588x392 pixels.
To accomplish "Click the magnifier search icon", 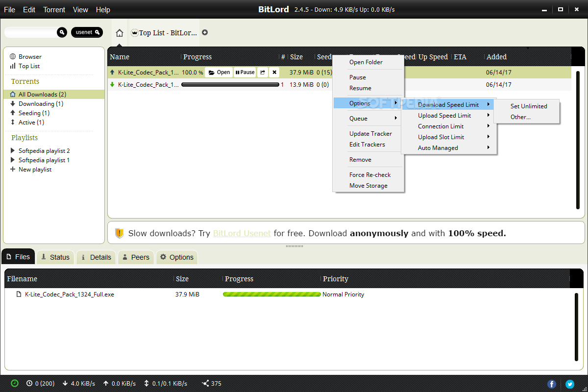I will click(62, 32).
